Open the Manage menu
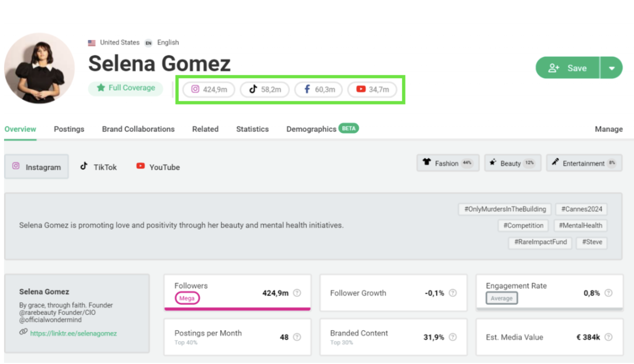The height and width of the screenshot is (364, 634). 608,129
